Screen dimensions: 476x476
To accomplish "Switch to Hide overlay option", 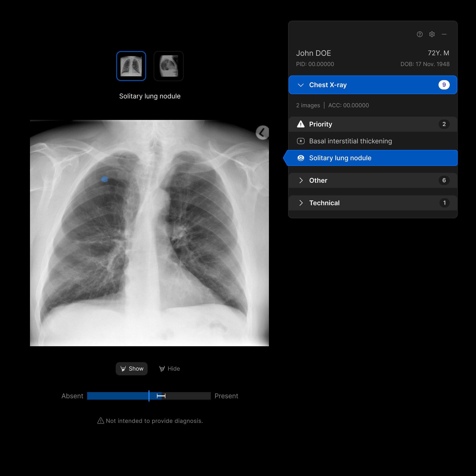I will pyautogui.click(x=170, y=368).
